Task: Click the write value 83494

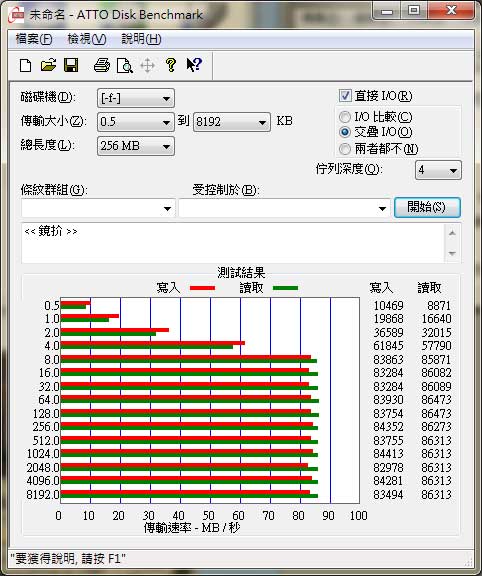Action: pos(388,495)
